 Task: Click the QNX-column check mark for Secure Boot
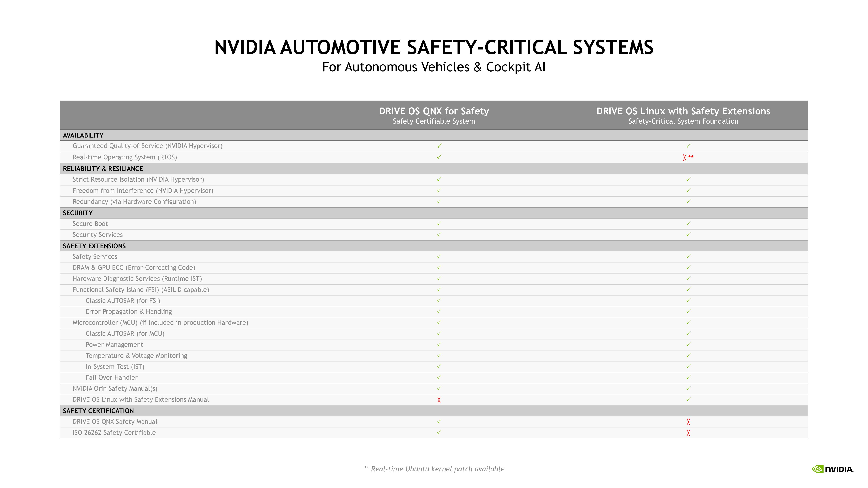pos(439,223)
